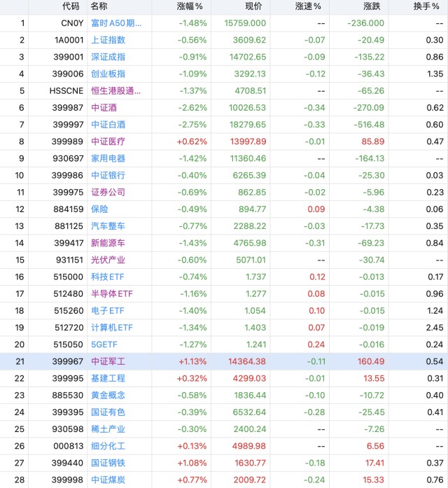Viewport: 448px width, 488px height.
Task: Open the 创业板指 entry
Action: [108, 74]
